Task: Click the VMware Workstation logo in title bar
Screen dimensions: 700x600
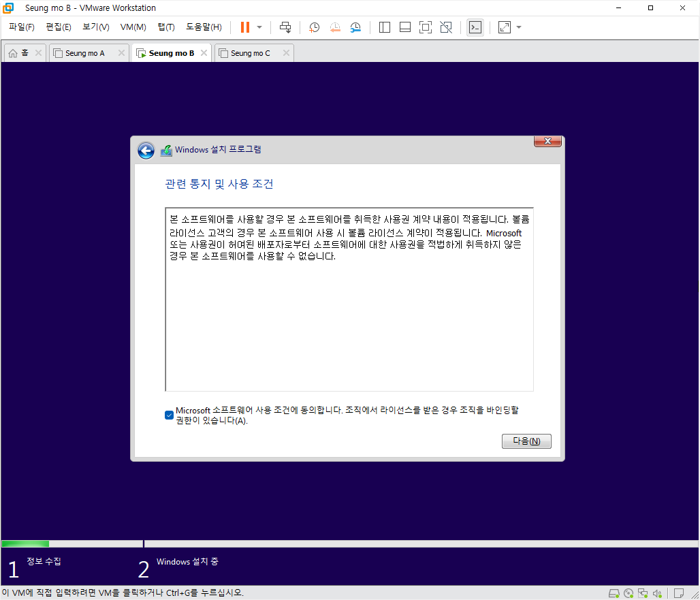Action: 8,7
